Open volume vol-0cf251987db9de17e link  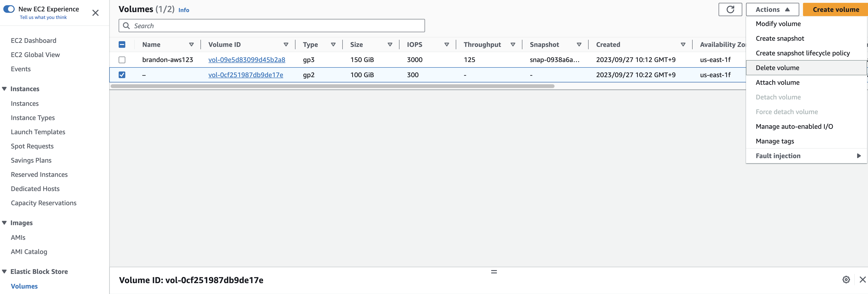(246, 75)
